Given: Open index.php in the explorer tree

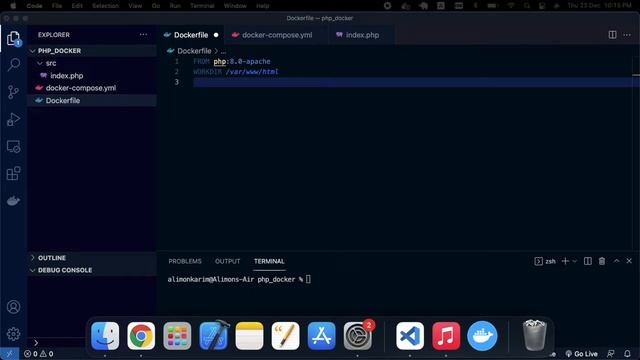Looking at the screenshot, I should pos(67,76).
